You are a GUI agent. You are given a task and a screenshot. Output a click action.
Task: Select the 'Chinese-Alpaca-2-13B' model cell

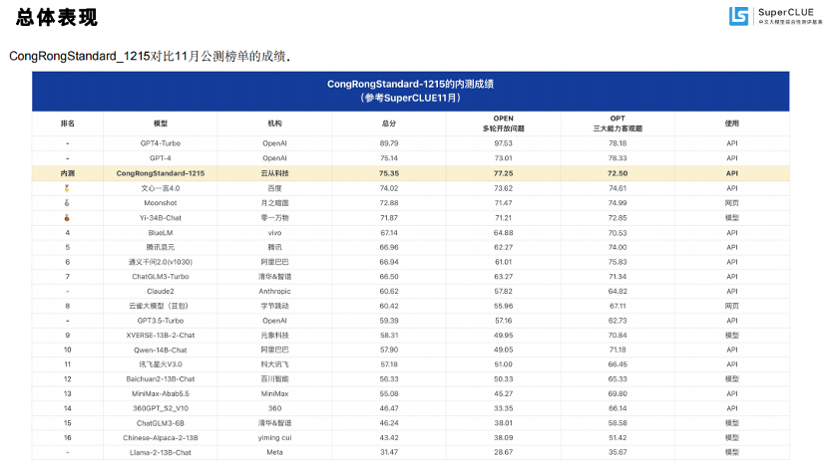(161, 438)
